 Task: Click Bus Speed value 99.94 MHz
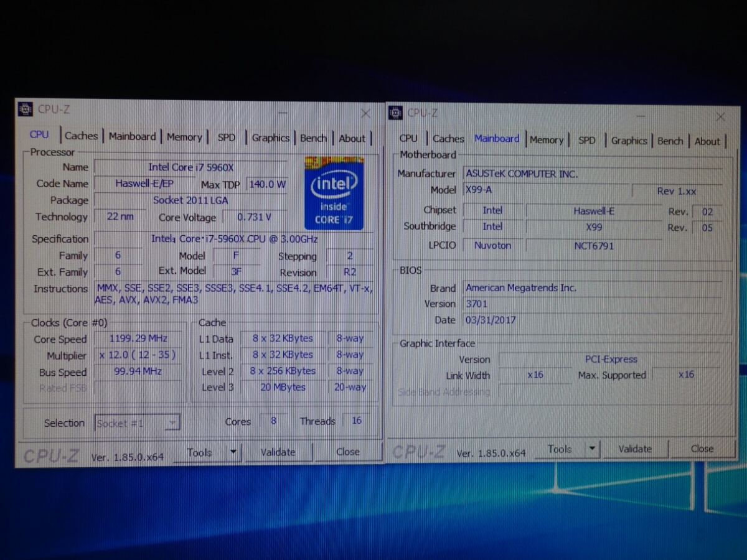tap(138, 371)
